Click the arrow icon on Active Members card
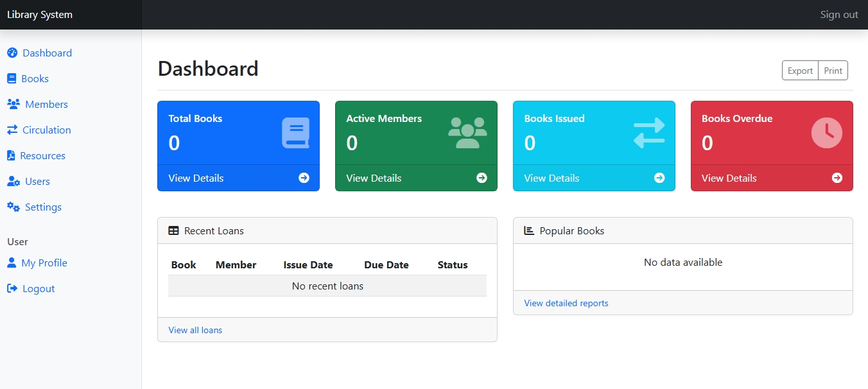 pyautogui.click(x=482, y=178)
